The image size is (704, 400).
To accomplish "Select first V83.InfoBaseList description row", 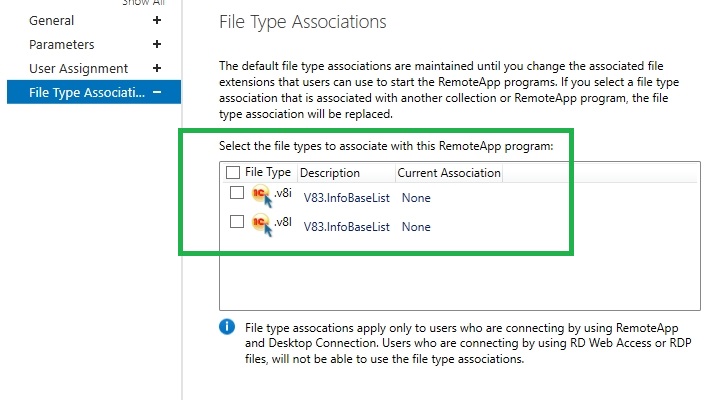I will (347, 198).
